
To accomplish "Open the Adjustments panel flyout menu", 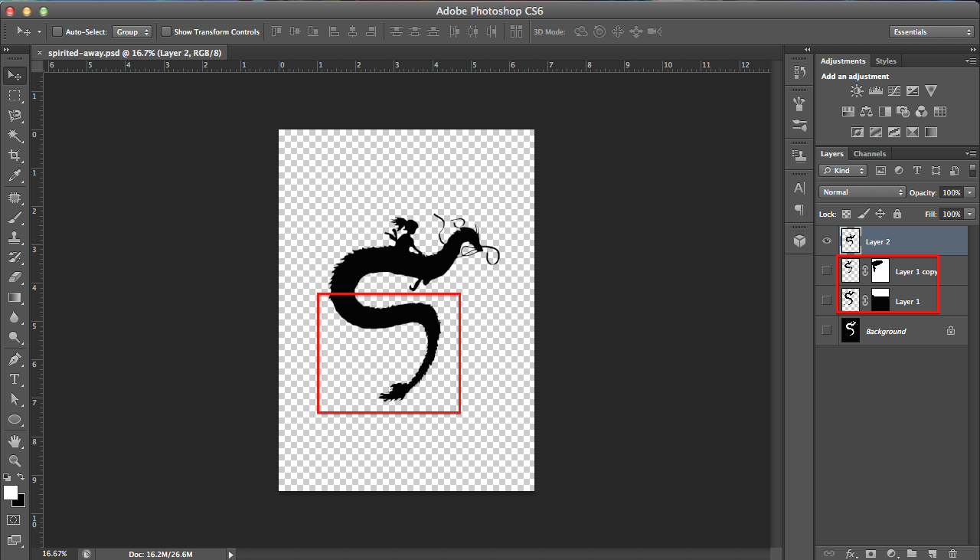I will pyautogui.click(x=971, y=61).
